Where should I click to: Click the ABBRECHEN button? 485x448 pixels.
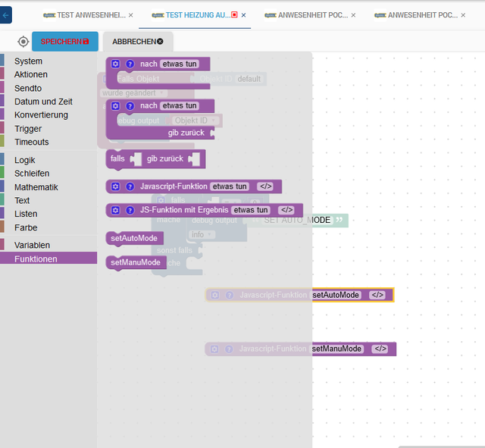pyautogui.click(x=138, y=42)
